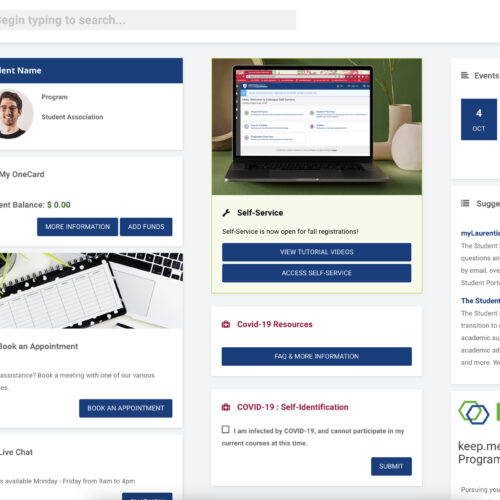Viewport: 500px width, 500px height.
Task: Open the myLaurentian link
Action: [x=480, y=233]
